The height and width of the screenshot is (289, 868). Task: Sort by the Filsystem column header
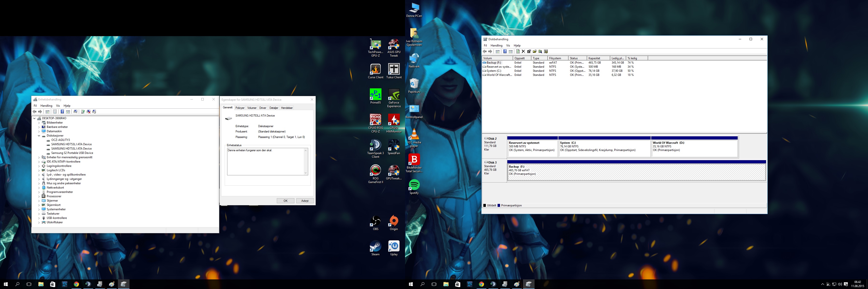coord(558,58)
